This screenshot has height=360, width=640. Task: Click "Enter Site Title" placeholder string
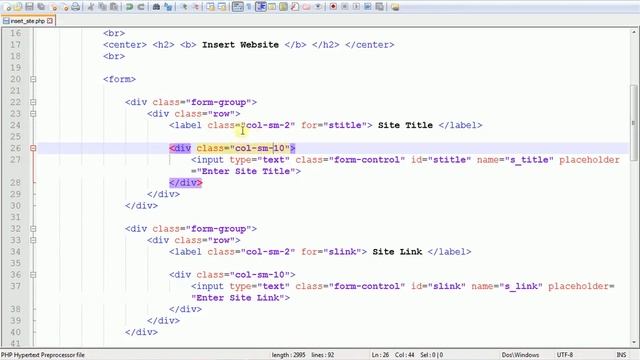pyautogui.click(x=246, y=171)
